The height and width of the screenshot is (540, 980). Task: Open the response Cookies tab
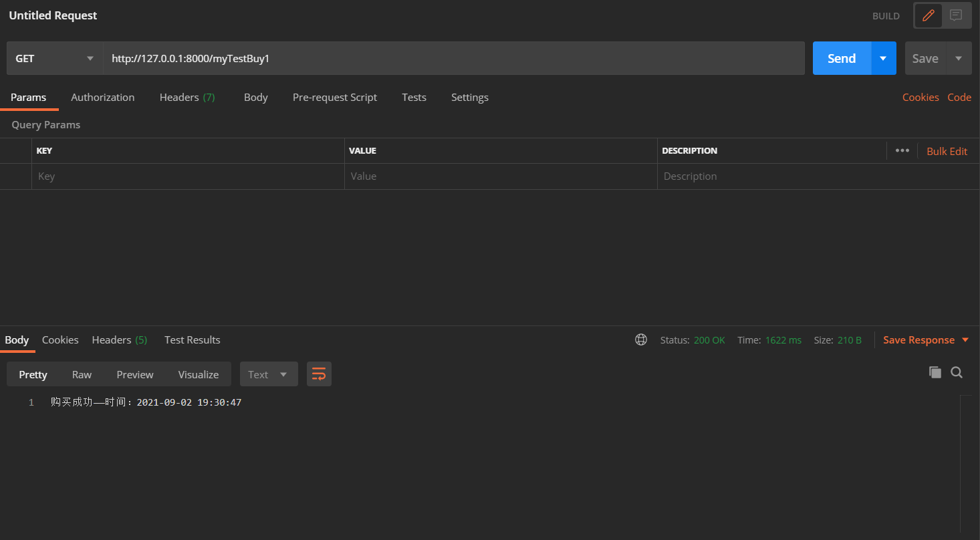pyautogui.click(x=60, y=340)
